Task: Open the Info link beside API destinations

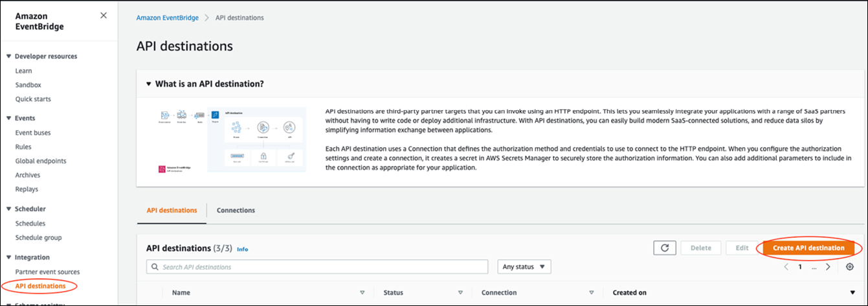Action: tap(242, 249)
